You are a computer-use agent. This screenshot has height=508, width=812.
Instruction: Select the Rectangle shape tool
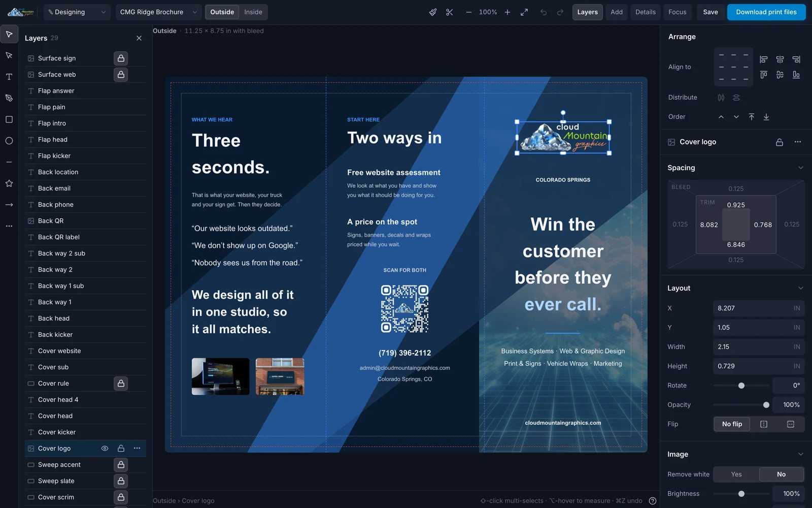click(9, 119)
